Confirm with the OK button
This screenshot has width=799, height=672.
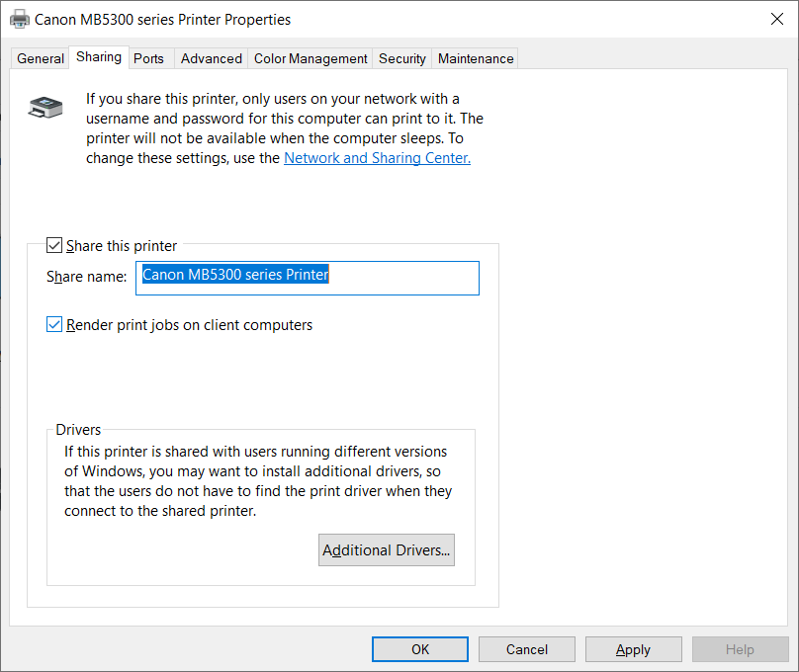tap(420, 649)
